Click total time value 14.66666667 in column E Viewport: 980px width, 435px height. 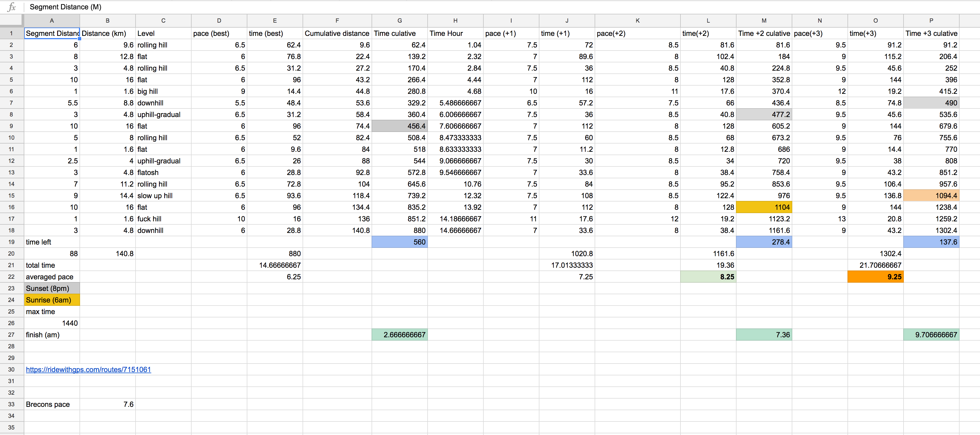[275, 266]
